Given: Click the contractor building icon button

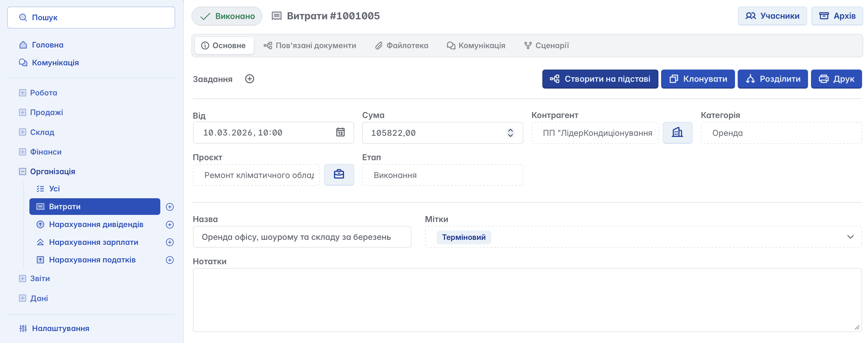Looking at the screenshot, I should tap(677, 133).
